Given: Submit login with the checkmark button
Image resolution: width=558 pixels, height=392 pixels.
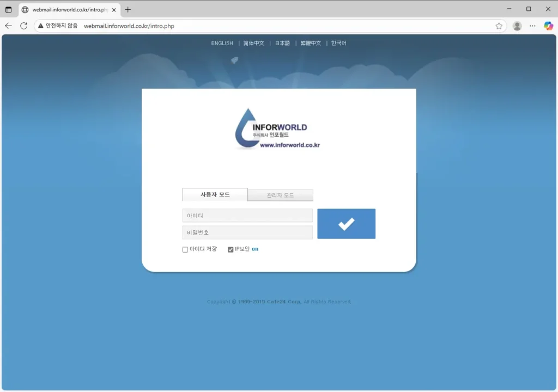Looking at the screenshot, I should (x=346, y=224).
